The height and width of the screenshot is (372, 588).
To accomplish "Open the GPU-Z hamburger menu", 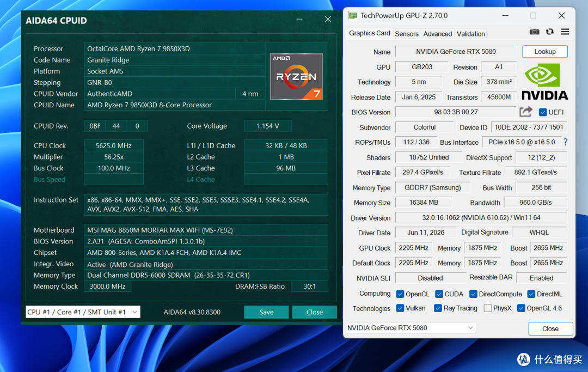I will click(565, 32).
